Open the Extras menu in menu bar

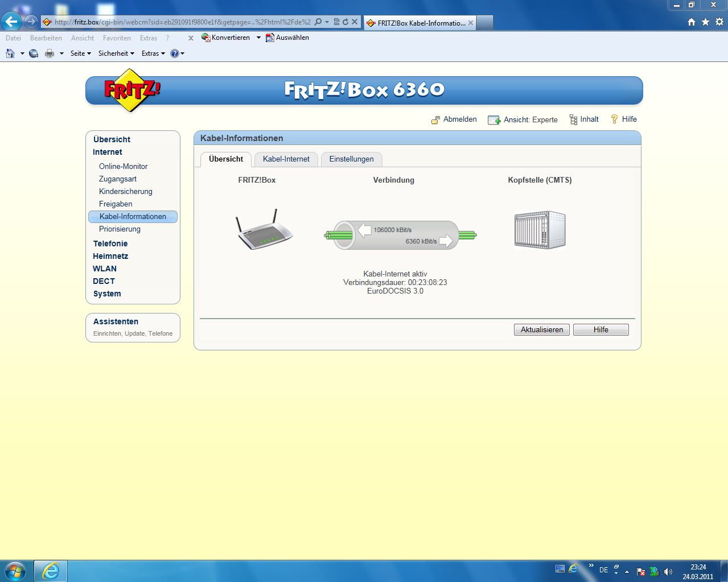pos(149,38)
